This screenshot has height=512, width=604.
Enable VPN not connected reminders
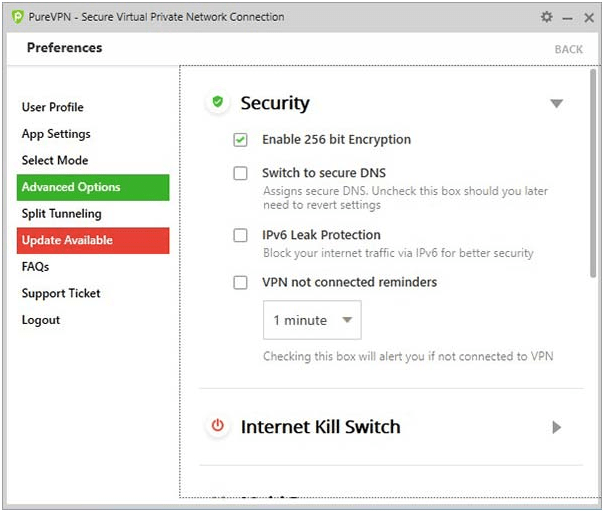(x=240, y=282)
